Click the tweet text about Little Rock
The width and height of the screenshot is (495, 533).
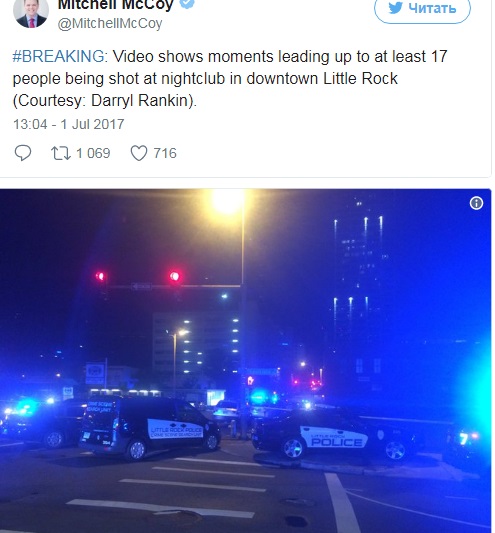pyautogui.click(x=230, y=78)
